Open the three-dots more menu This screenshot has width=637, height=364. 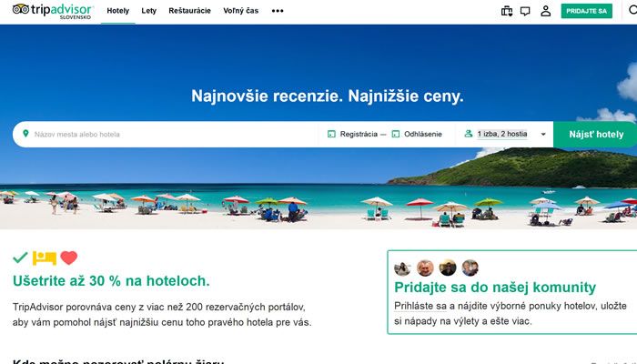[x=278, y=11]
